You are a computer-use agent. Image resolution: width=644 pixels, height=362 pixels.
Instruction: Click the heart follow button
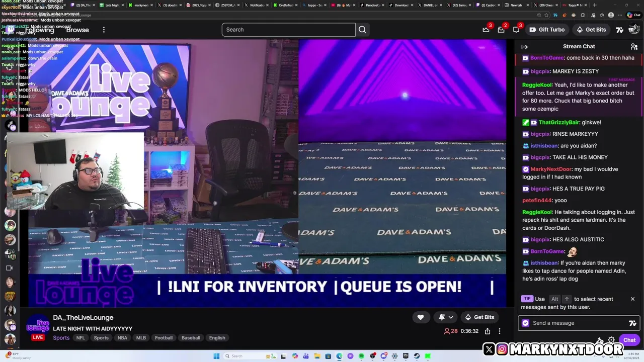click(x=421, y=317)
